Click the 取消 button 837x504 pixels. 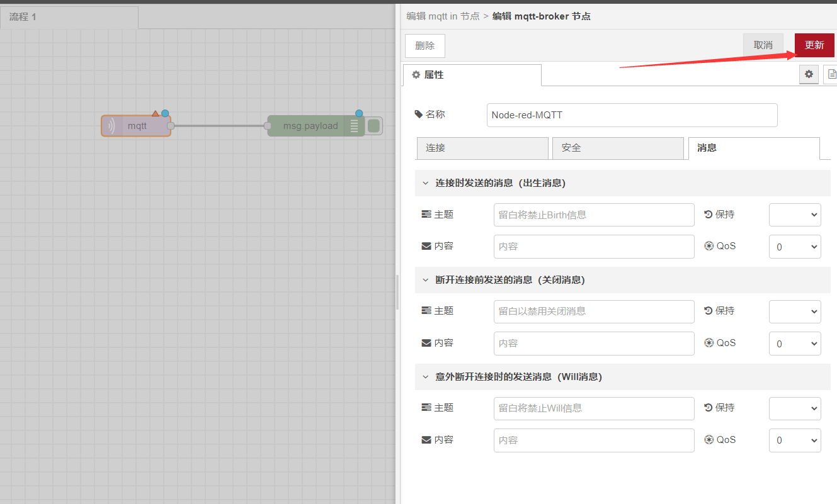point(763,45)
